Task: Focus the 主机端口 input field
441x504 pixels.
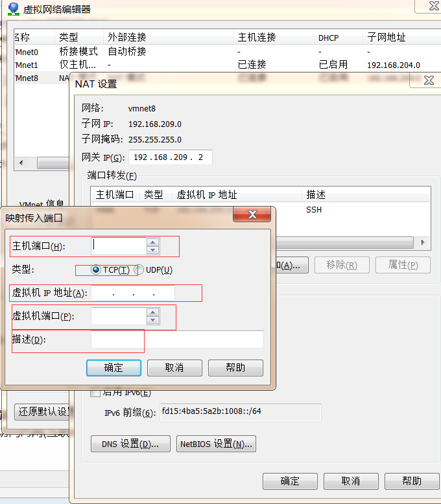Action: point(119,246)
